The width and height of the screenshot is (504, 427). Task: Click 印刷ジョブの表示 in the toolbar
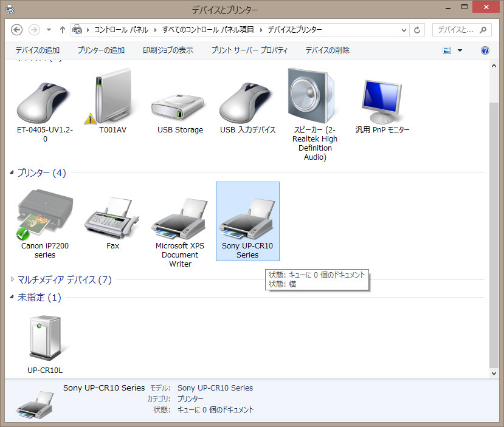[168, 50]
